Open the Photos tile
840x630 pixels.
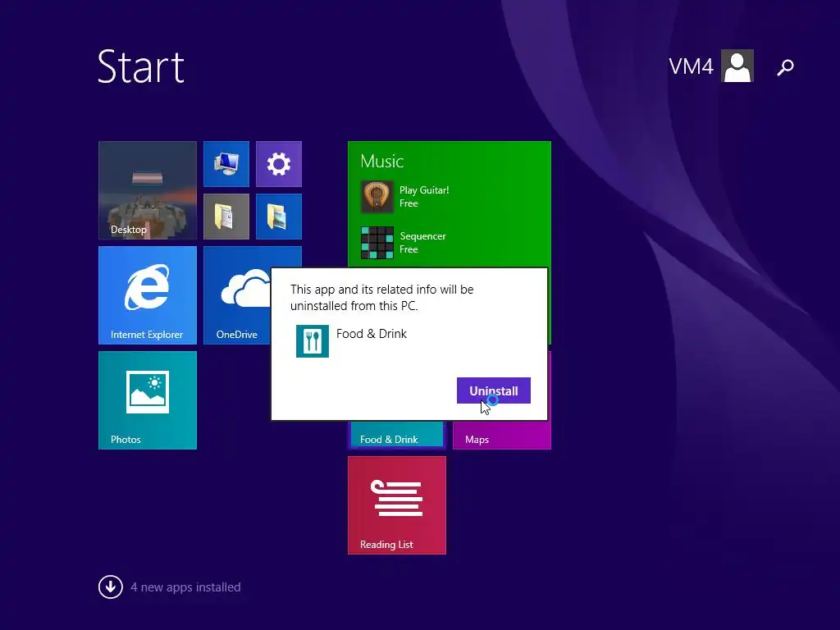tap(148, 400)
